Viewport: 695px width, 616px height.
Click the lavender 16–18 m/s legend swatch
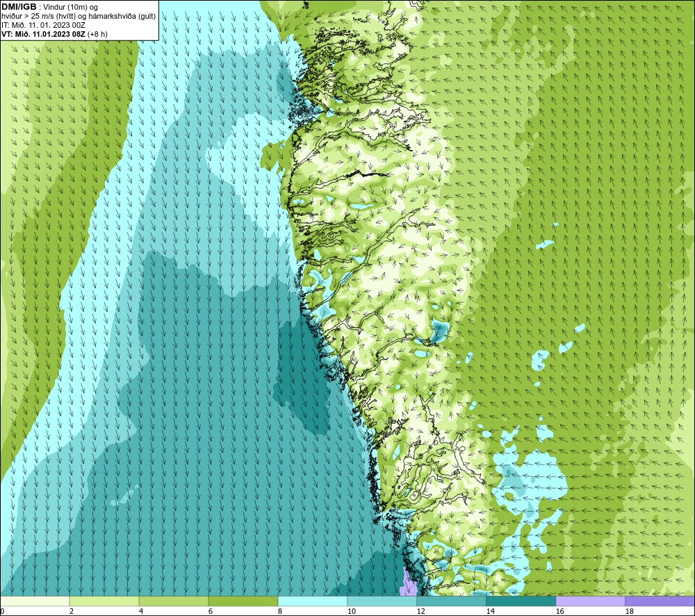pyautogui.click(x=590, y=601)
